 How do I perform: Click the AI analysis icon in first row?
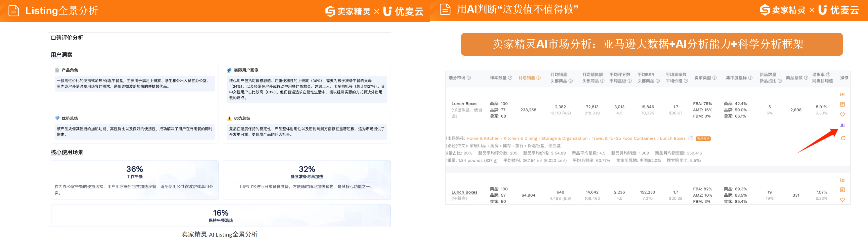point(842,125)
